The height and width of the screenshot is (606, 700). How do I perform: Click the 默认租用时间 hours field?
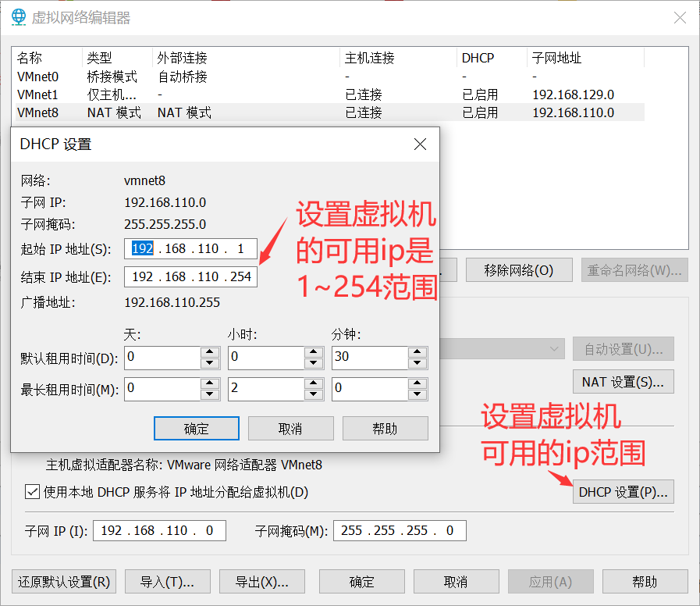(266, 358)
